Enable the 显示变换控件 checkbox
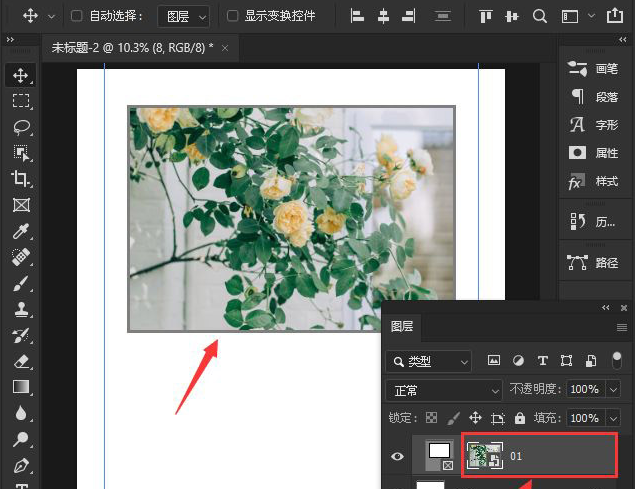635x489 pixels. click(232, 16)
